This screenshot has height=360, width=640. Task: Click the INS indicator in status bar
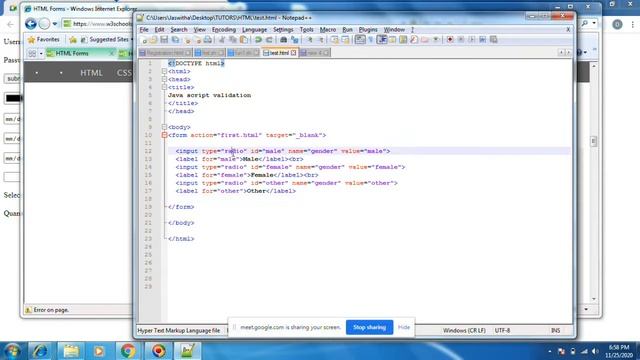(556, 331)
